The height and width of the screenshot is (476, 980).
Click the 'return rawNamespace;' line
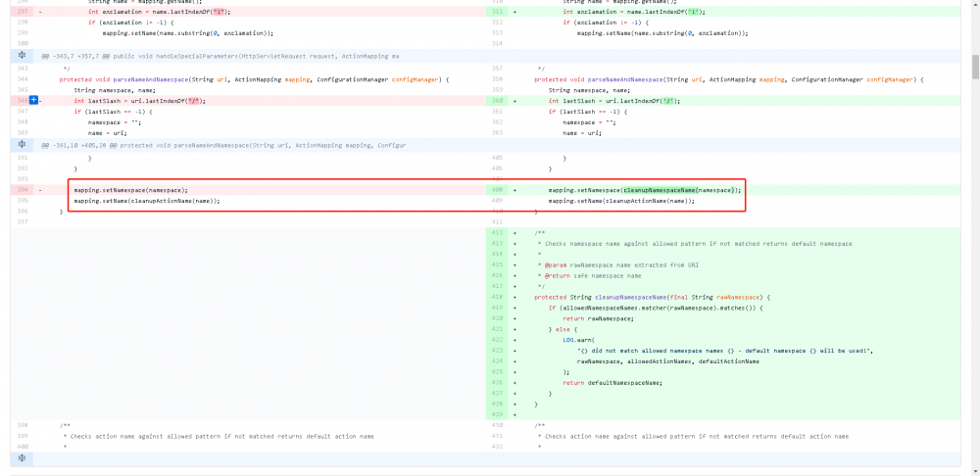[x=598, y=318]
